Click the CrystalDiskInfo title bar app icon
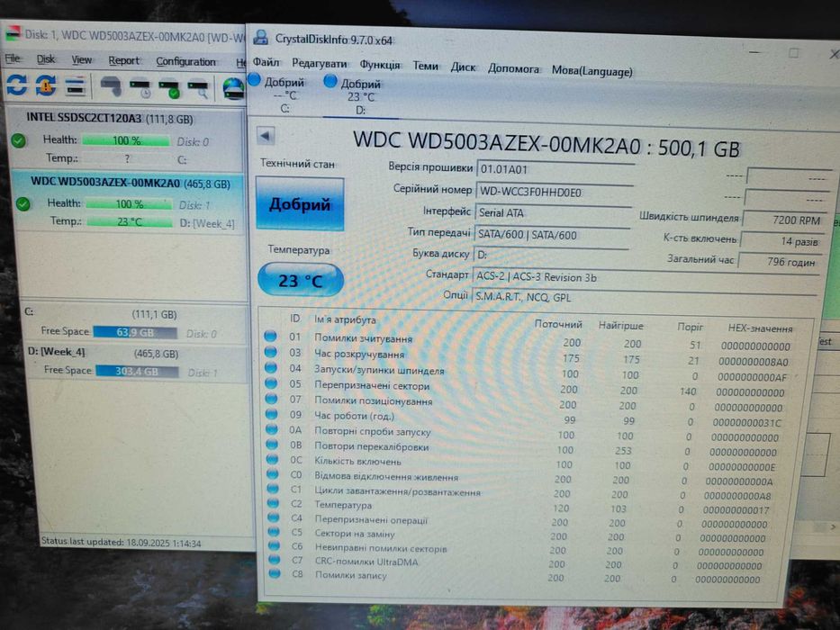This screenshot has height=630, width=840. tap(261, 37)
